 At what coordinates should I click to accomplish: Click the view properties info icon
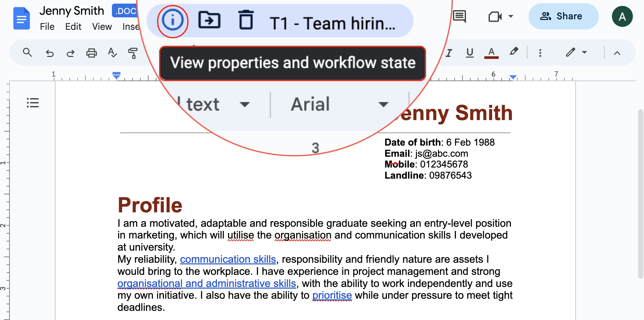click(x=172, y=21)
